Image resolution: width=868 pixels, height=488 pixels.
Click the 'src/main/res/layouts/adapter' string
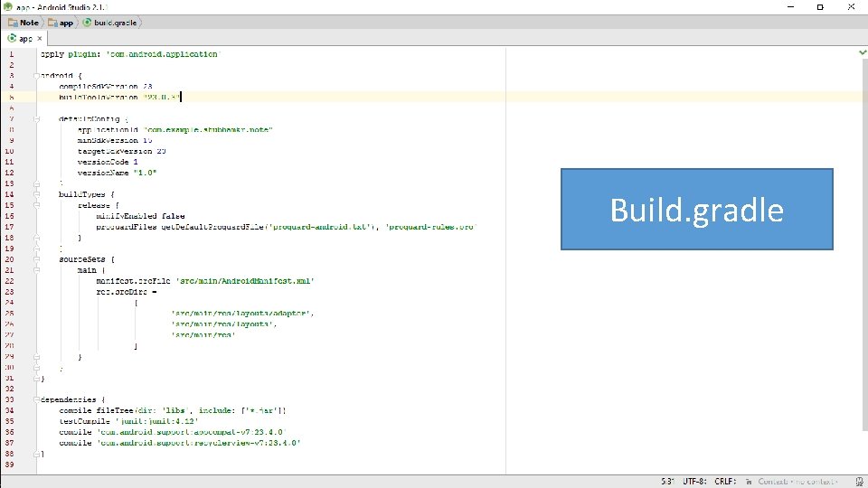[x=242, y=314]
